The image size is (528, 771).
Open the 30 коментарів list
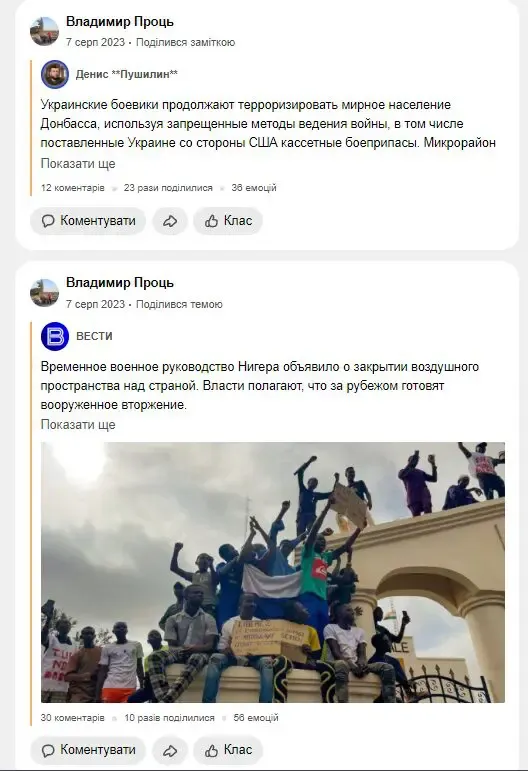pos(73,718)
